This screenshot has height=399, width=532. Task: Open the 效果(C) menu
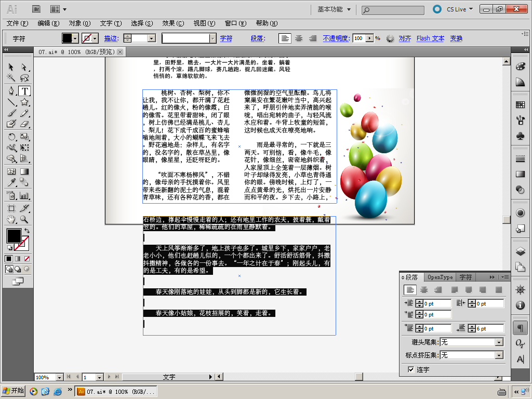pos(173,23)
